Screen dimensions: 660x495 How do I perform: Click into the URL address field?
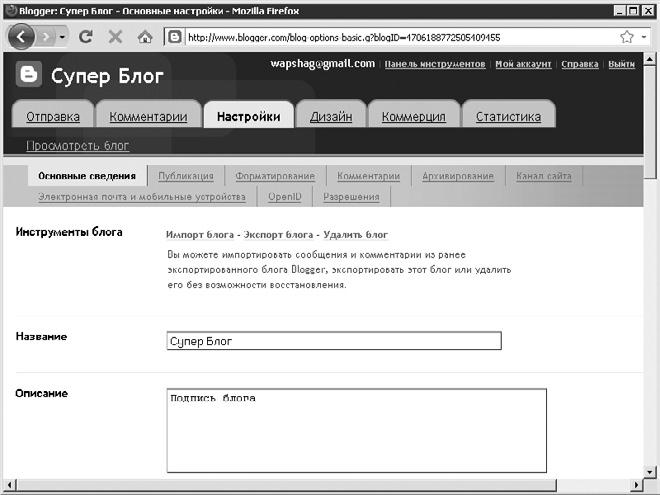[x=402, y=37]
